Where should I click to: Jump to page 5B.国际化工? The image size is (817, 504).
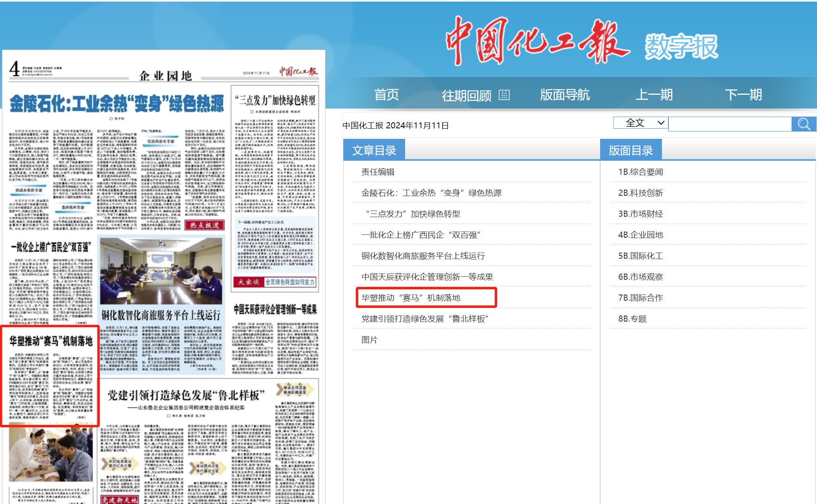pos(640,256)
